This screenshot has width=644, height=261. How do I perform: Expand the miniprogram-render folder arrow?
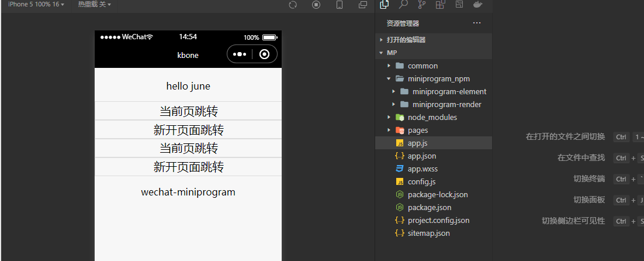(394, 104)
